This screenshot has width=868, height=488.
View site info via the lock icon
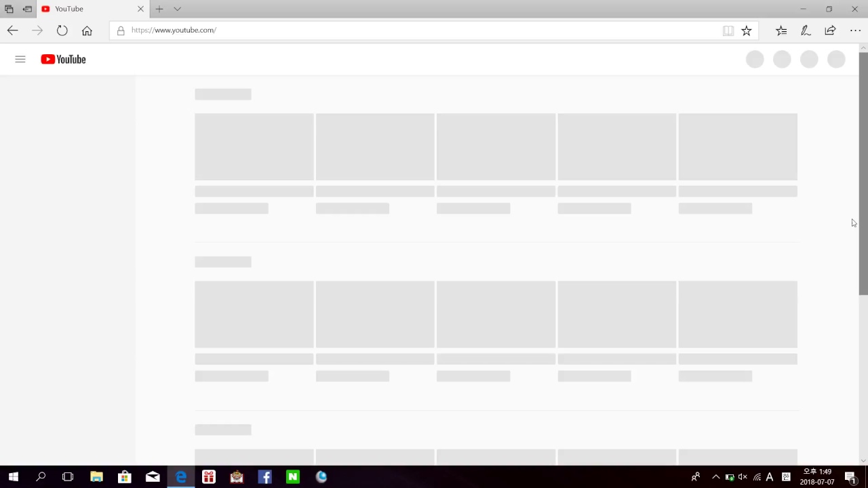tap(121, 30)
